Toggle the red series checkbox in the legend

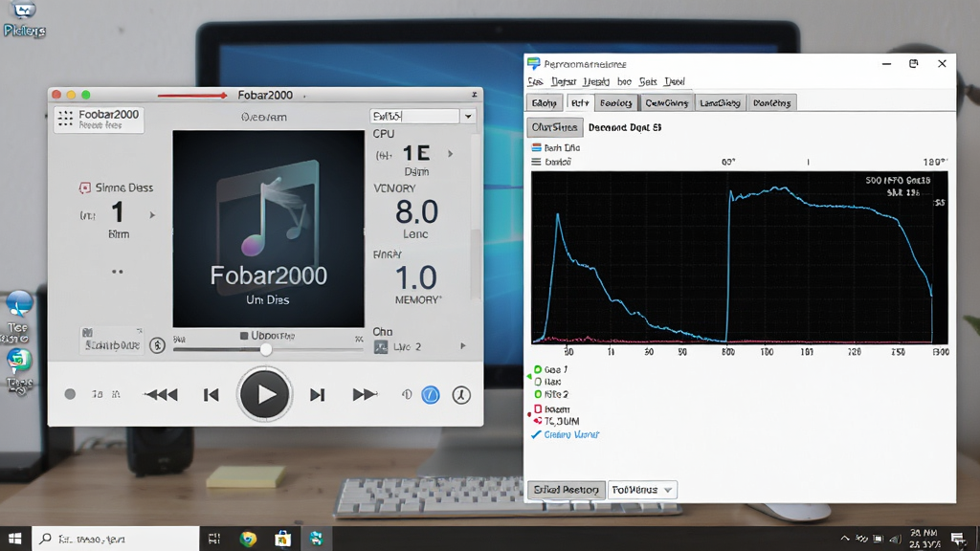[x=538, y=409]
